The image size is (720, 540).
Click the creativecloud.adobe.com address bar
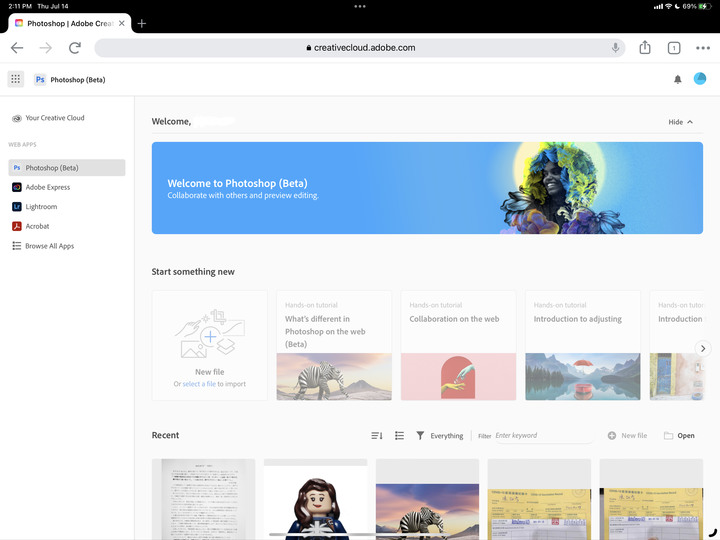(x=360, y=48)
